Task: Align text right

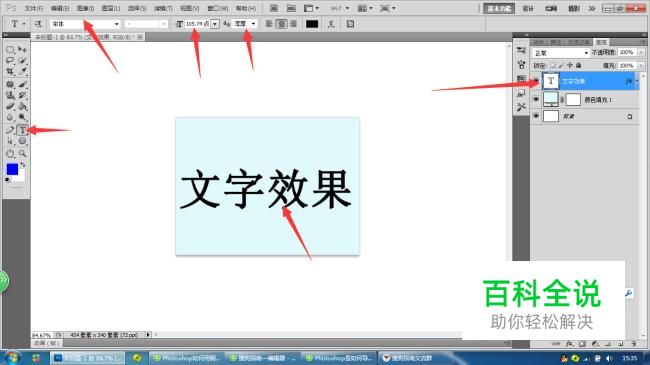Action: tap(293, 24)
